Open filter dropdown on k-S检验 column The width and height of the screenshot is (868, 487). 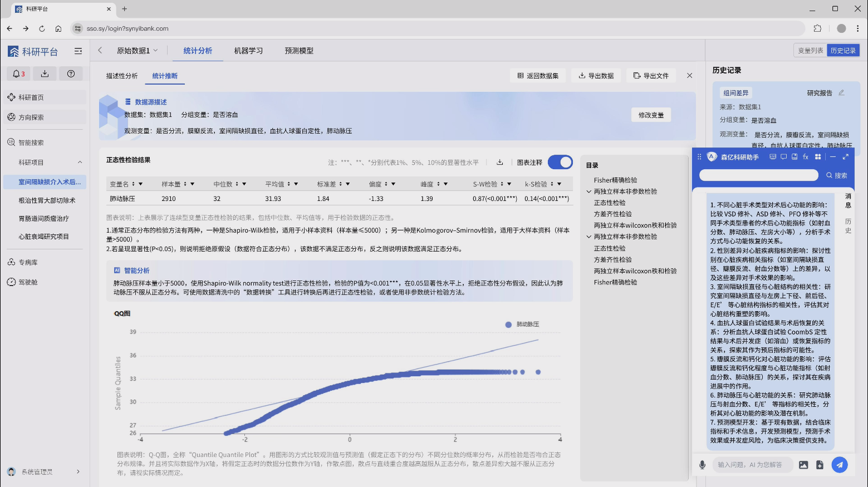click(x=559, y=184)
